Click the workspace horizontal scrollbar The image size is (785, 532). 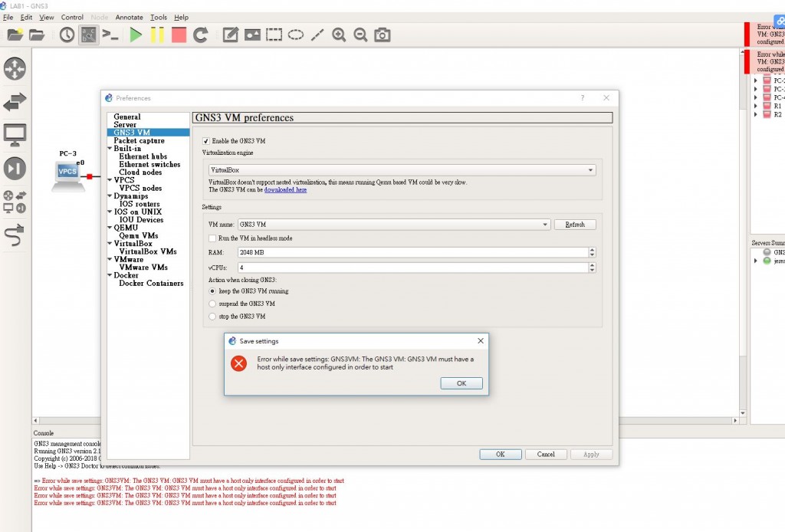point(386,421)
